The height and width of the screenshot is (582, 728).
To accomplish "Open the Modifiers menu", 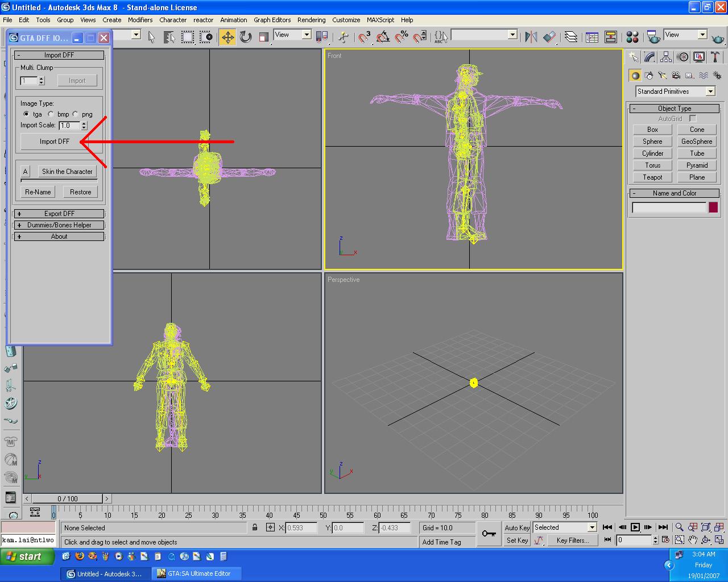I will 140,20.
